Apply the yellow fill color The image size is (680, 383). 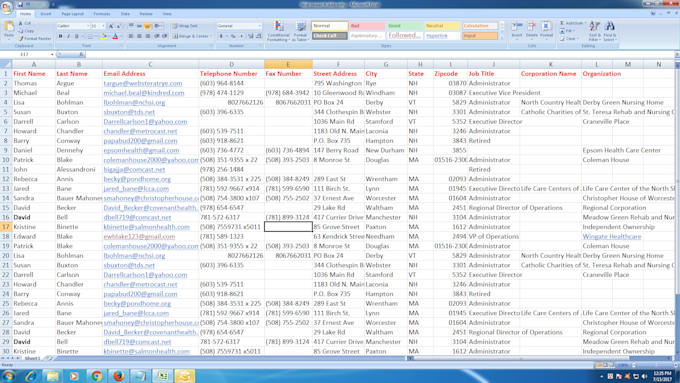pos(104,36)
